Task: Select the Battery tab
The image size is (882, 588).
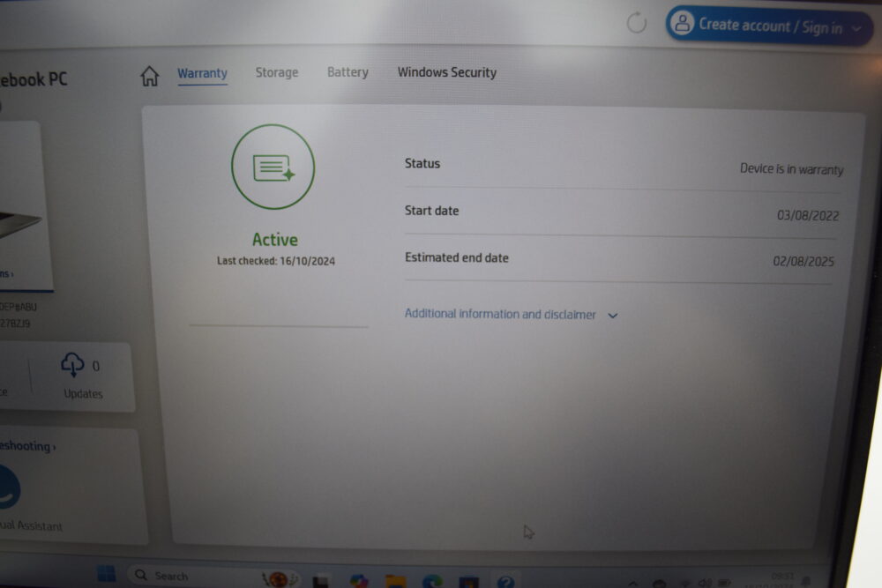Action: click(x=348, y=72)
